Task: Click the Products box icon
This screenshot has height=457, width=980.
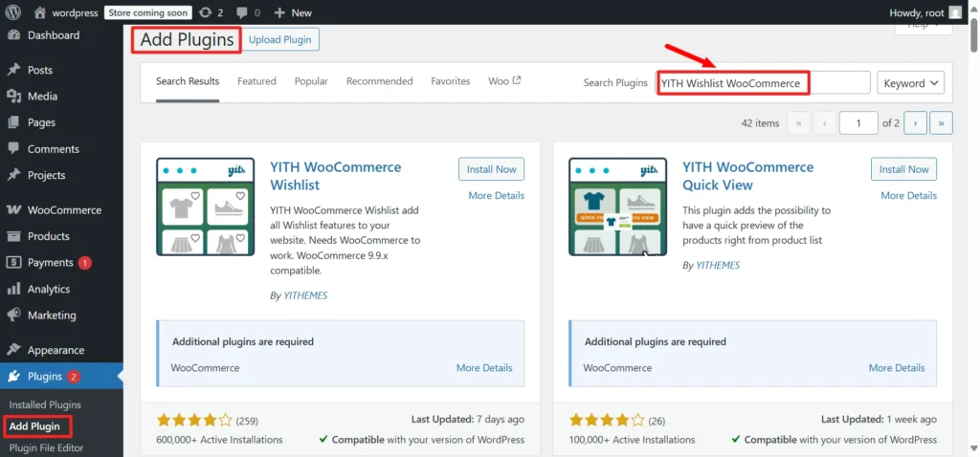Action: tap(13, 236)
